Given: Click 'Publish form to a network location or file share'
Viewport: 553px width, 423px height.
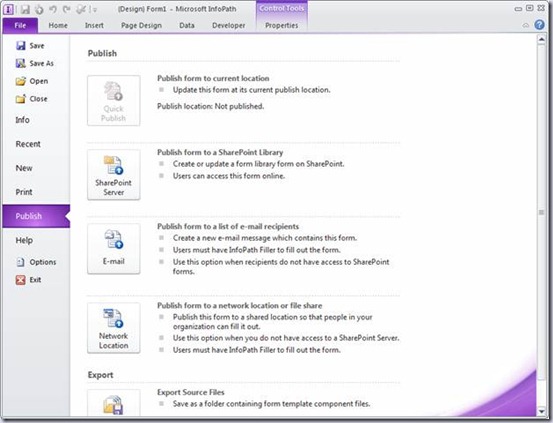Looking at the screenshot, I should tap(239, 306).
